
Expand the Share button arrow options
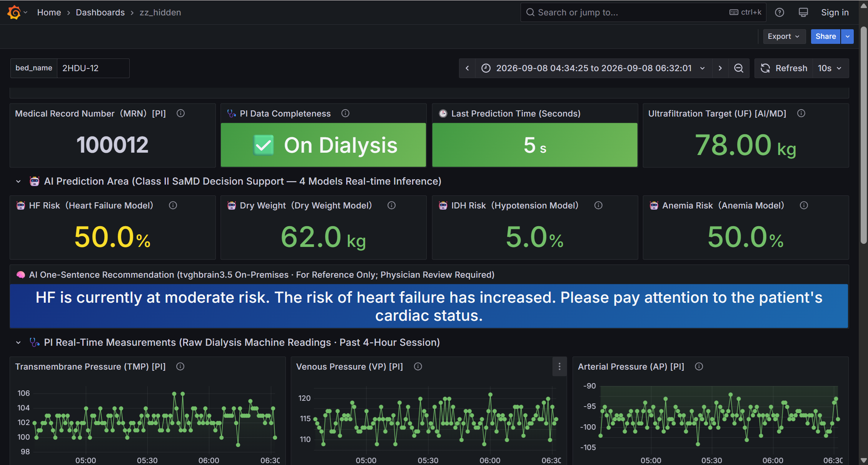tap(848, 37)
